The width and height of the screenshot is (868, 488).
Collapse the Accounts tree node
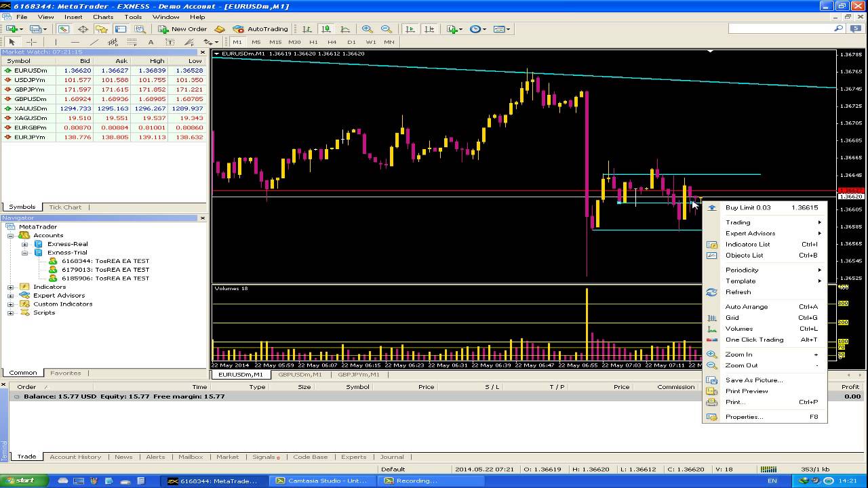[10, 236]
